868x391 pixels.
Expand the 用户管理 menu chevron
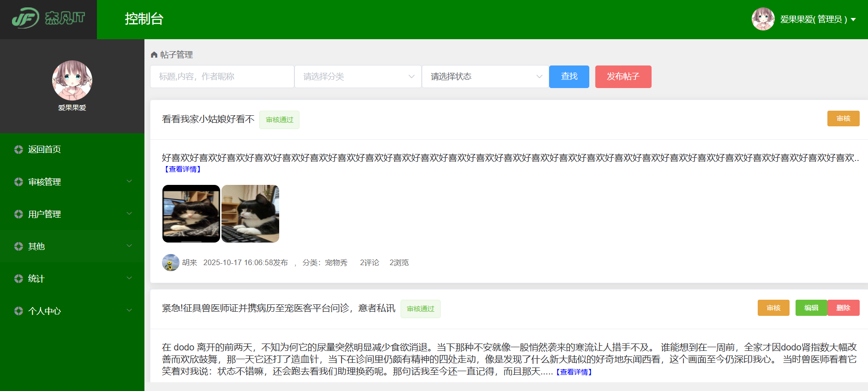click(130, 213)
